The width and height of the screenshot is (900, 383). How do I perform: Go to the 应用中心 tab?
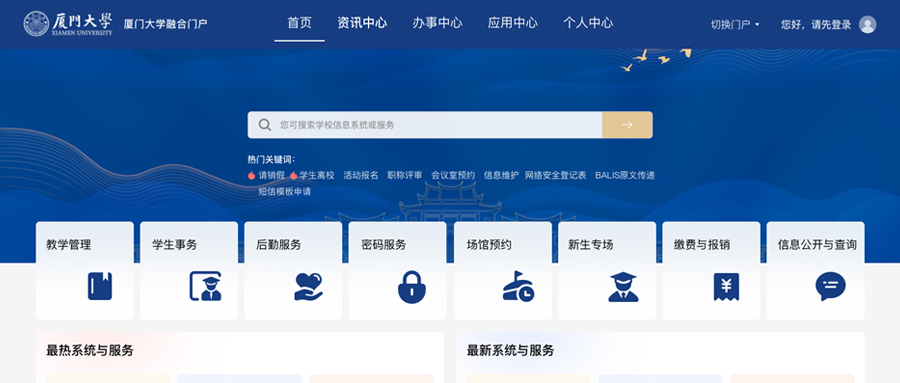[x=513, y=23]
